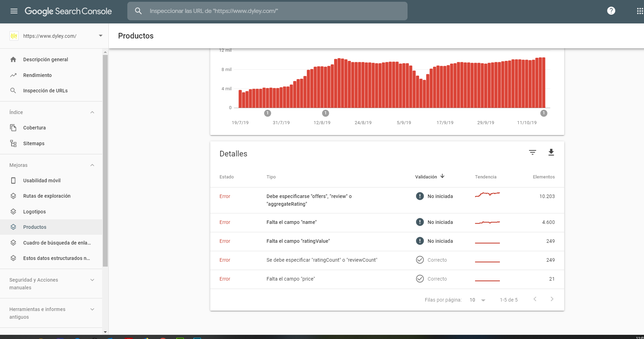
Task: Open the filter rows icon in Detalles
Action: point(532,152)
